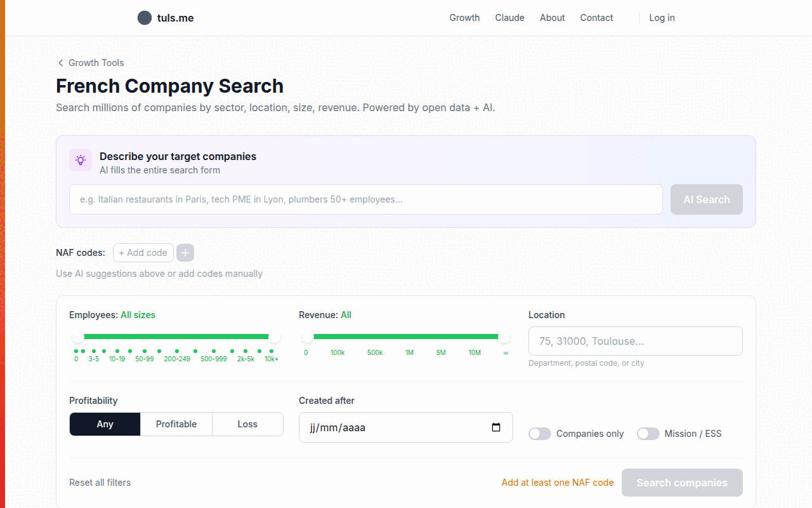This screenshot has height=508, width=812.
Task: Go to the About page
Action: [552, 18]
